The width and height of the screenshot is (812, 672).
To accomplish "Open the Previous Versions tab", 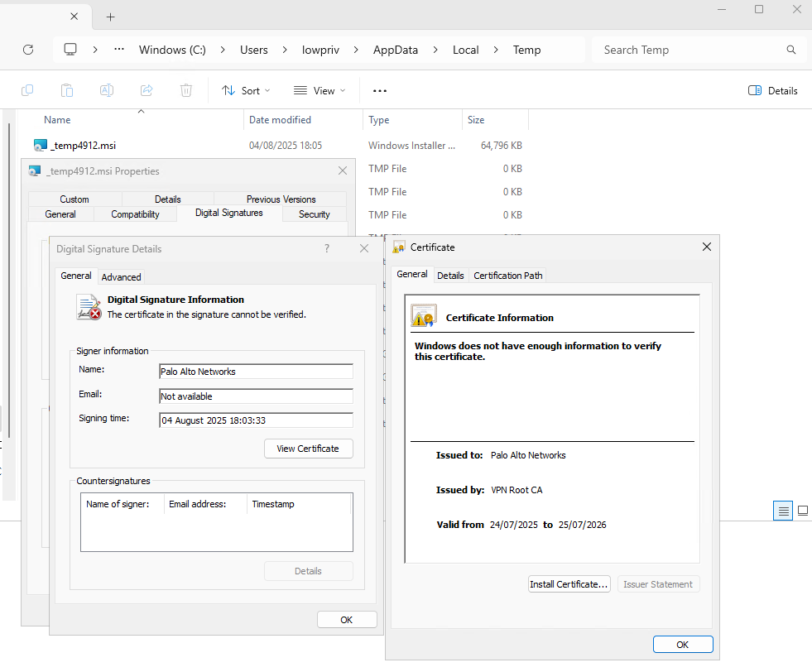I will coord(281,199).
